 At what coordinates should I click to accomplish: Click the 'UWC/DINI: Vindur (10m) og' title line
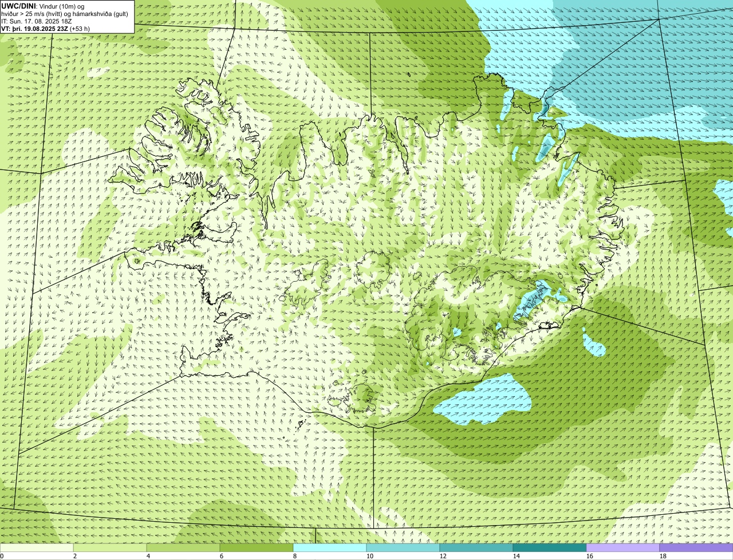(43, 6)
